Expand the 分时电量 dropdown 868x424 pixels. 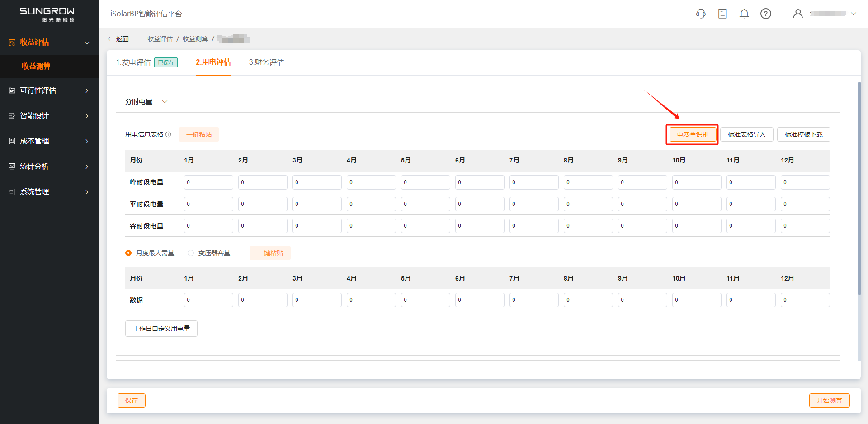click(165, 102)
